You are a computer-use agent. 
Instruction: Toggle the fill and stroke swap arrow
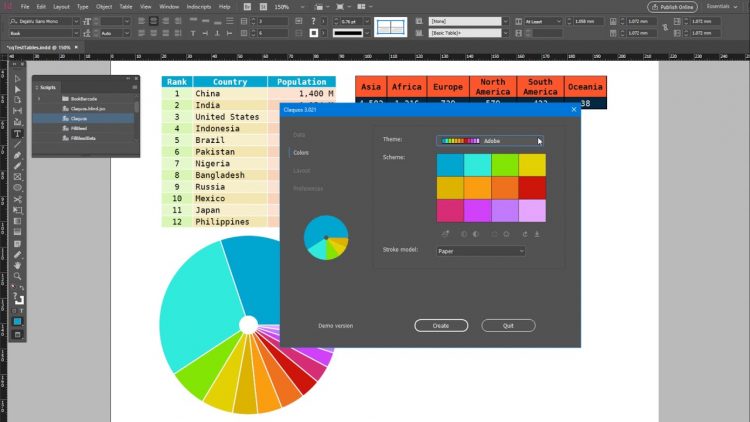(x=22, y=288)
